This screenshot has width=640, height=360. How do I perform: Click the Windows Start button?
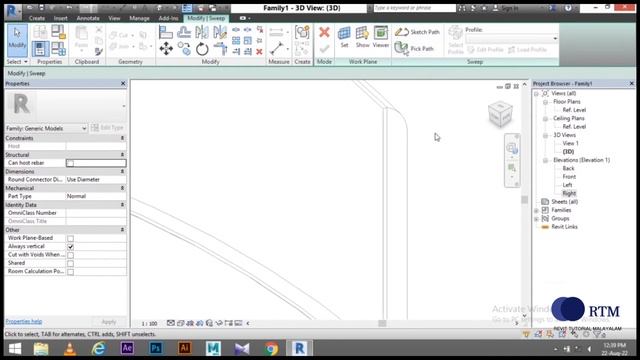tap(15, 349)
